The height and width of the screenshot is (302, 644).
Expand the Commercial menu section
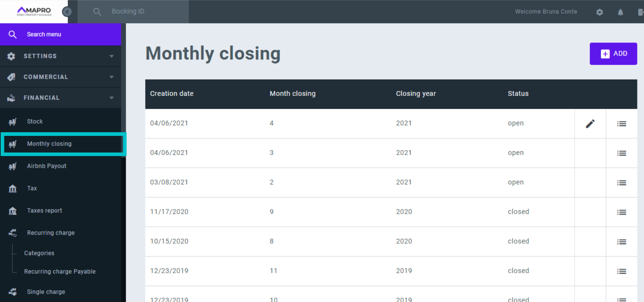click(x=60, y=77)
